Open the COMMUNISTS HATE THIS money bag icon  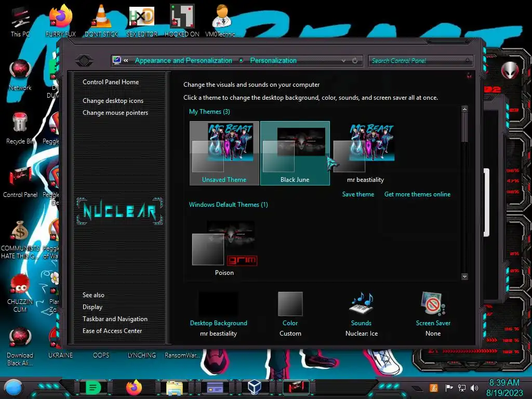(20, 240)
